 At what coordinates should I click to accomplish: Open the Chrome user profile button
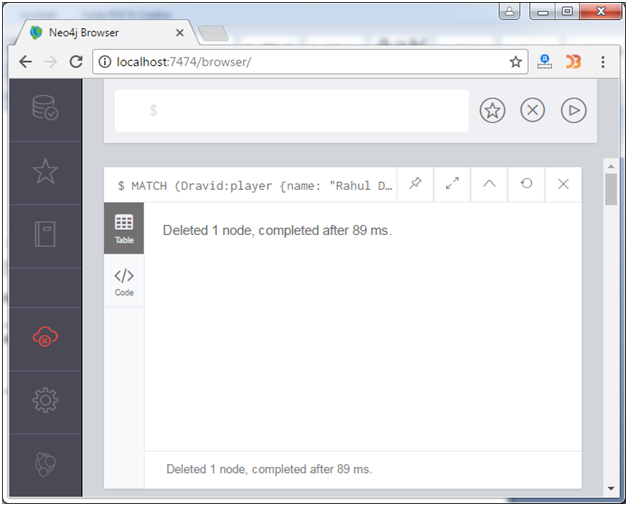[x=509, y=11]
